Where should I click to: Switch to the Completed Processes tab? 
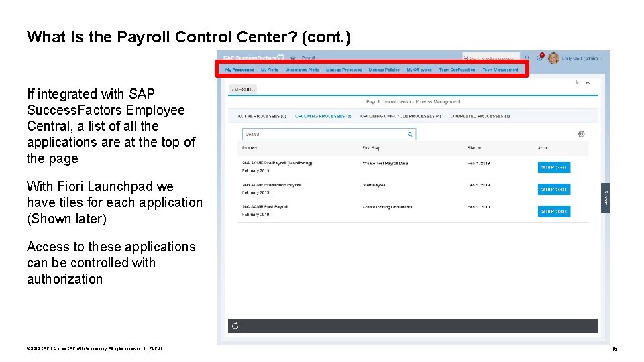coord(480,116)
